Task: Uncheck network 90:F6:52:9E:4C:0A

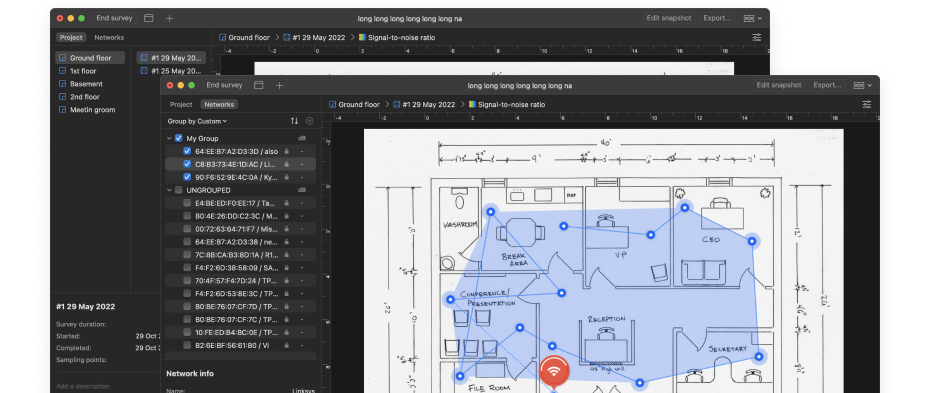Action: [187, 177]
